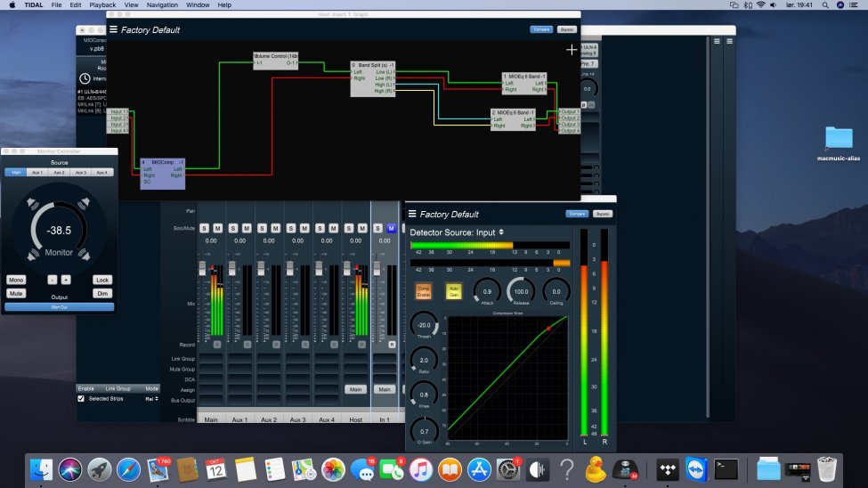868x488 pixels.
Task: Select the Band Split node
Action: 372,78
